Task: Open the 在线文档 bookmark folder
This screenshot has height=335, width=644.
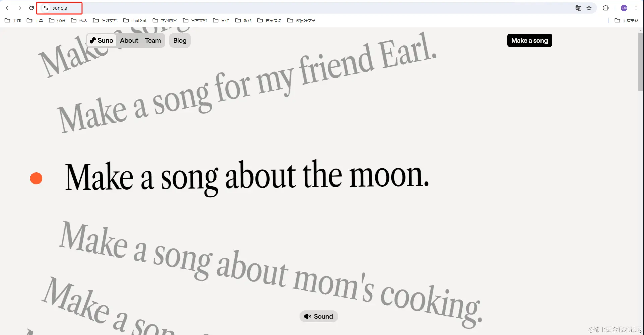Action: (105, 20)
